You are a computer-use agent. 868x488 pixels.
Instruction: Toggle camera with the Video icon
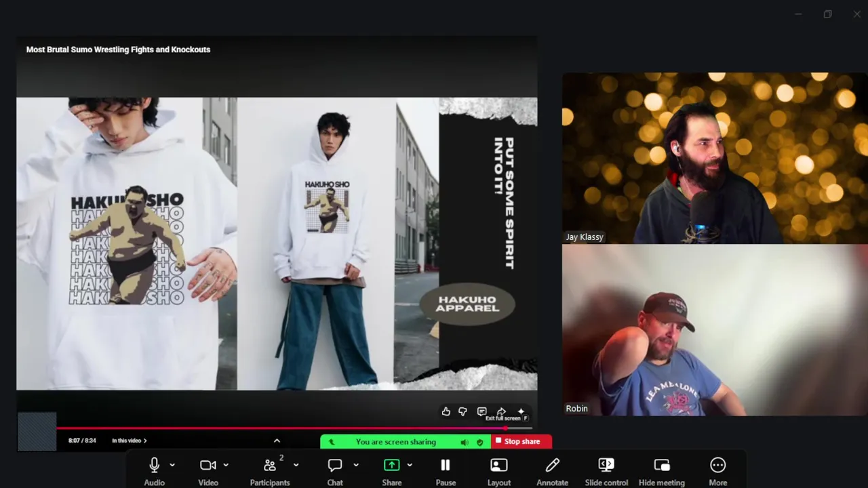tap(208, 465)
